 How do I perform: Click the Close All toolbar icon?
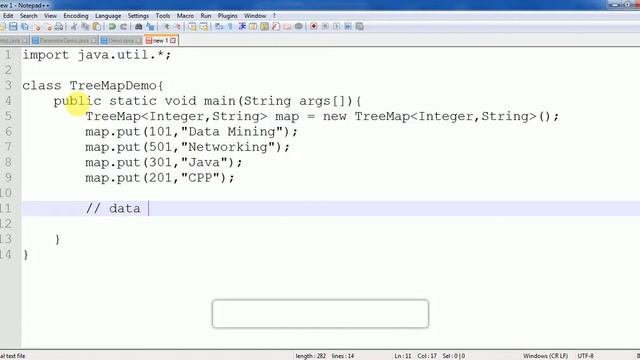[x=49, y=27]
